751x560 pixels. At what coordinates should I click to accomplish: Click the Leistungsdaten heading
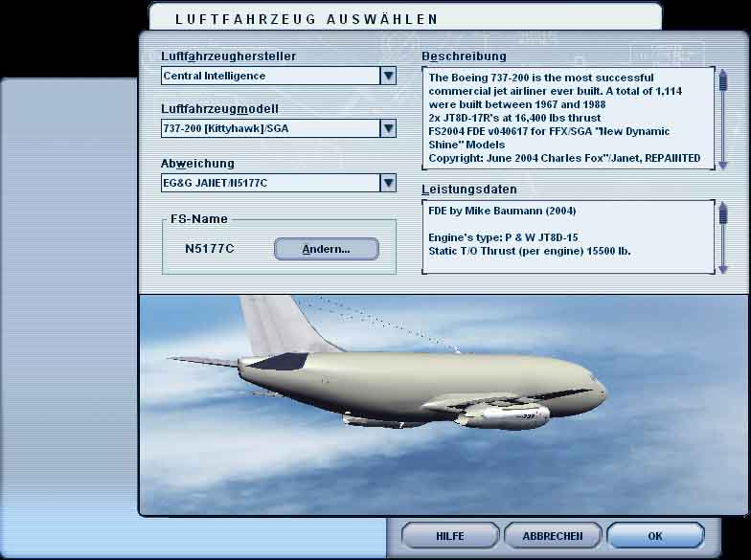[x=469, y=190]
